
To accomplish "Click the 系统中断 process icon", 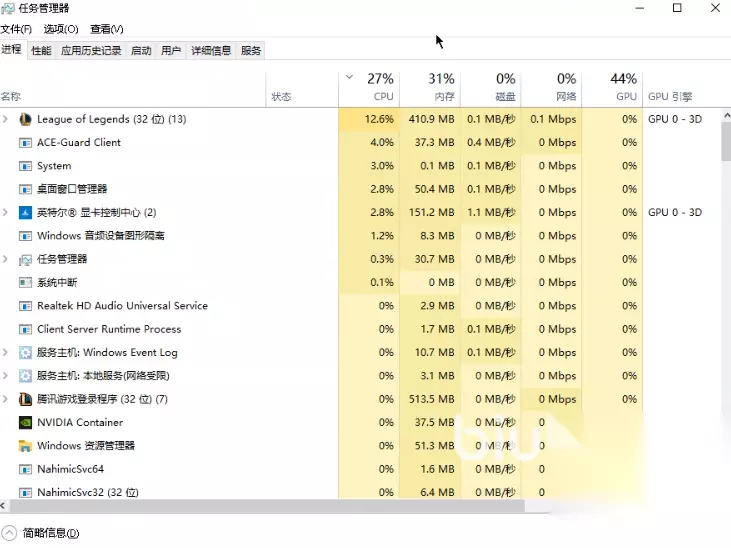I will point(25,283).
